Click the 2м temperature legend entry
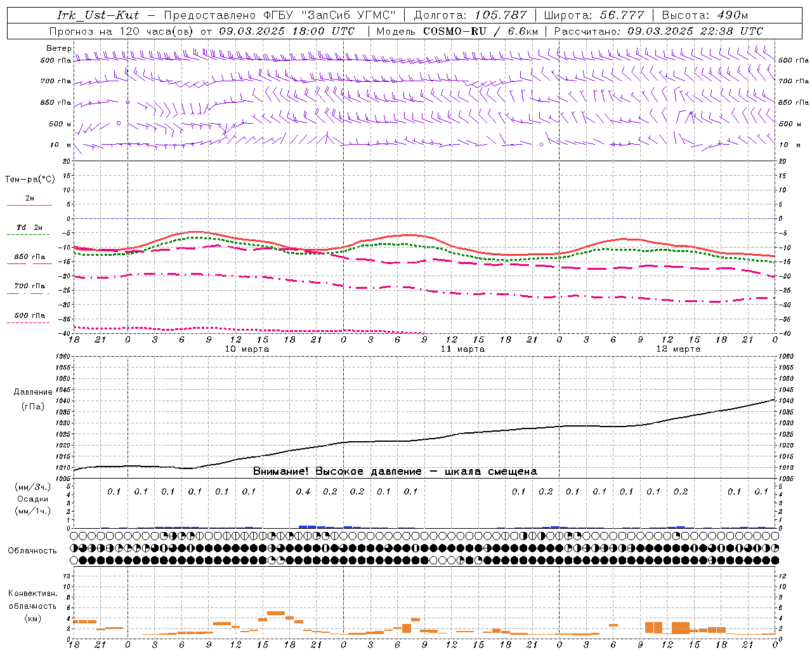The width and height of the screenshot is (812, 650). (x=29, y=199)
